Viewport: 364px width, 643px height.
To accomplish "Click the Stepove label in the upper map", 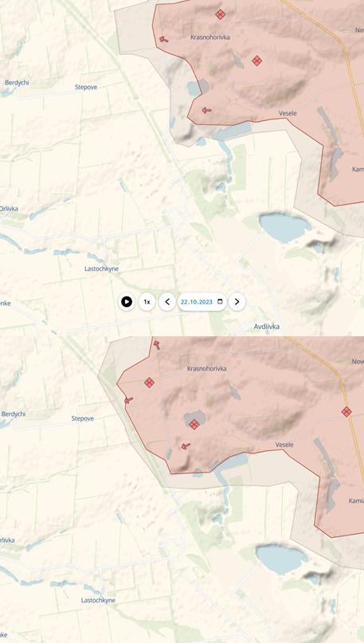I will click(x=86, y=87).
